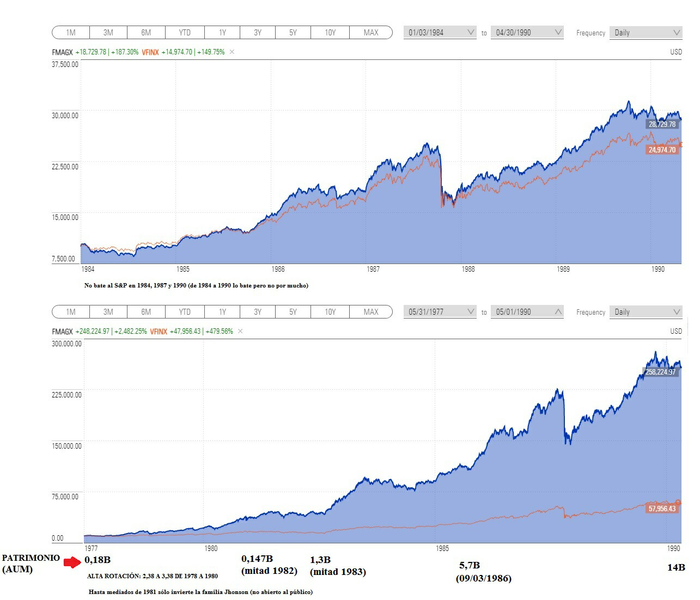Viewport: 700px width, 600px height.
Task: Open start date dropdown 01/03/1984
Action: click(441, 33)
